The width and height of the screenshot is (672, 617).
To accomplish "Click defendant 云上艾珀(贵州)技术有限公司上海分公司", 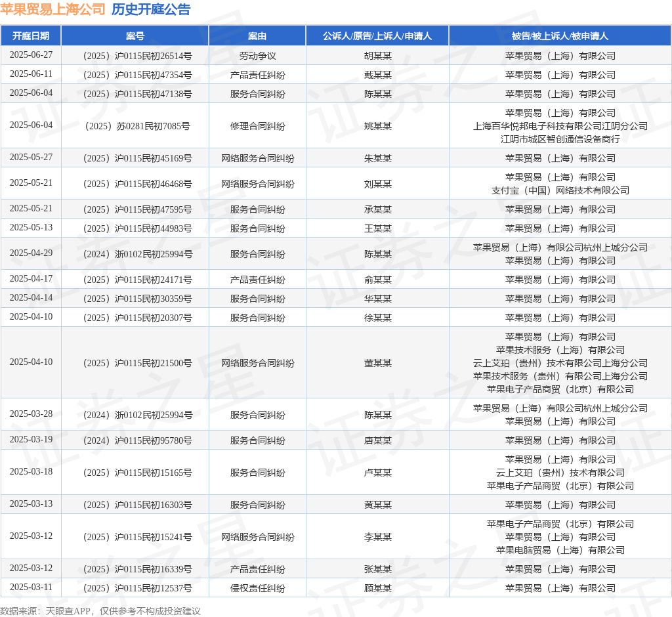I will [560, 363].
